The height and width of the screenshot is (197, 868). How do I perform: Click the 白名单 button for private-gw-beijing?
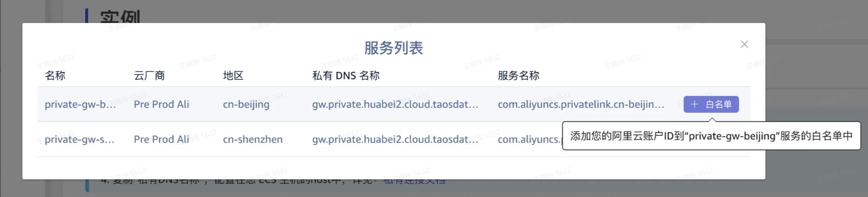pos(711,104)
